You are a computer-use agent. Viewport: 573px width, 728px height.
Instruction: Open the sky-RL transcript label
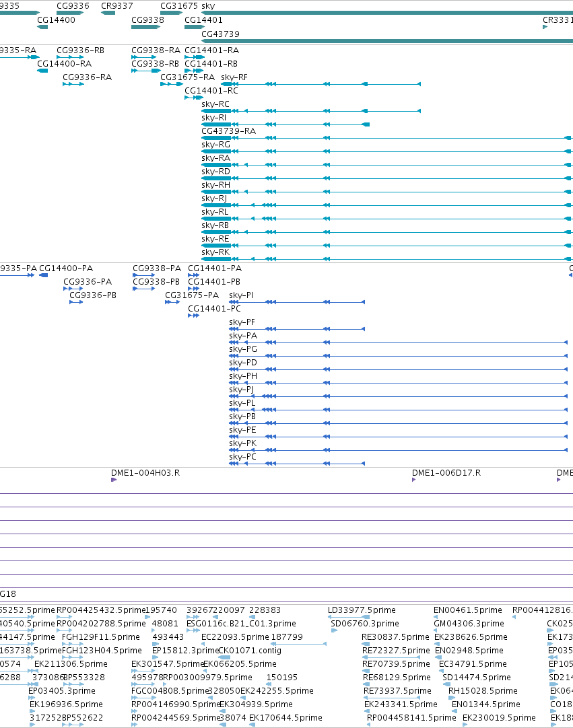(x=215, y=212)
